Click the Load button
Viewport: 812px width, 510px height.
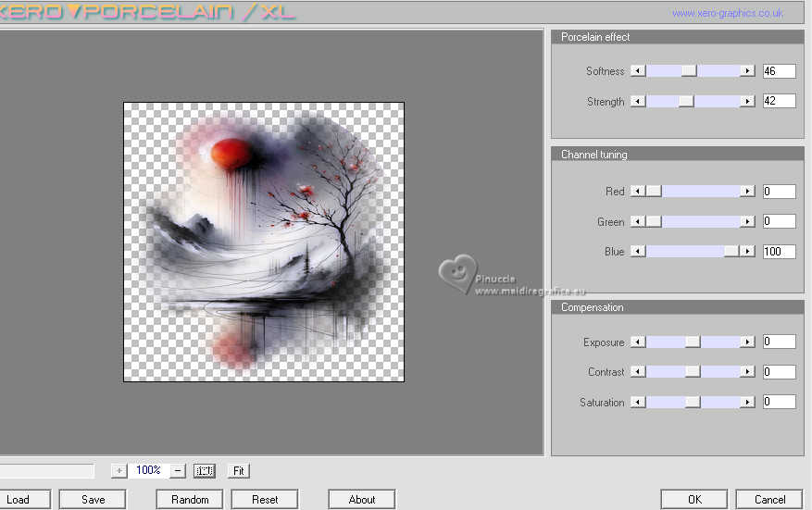(x=25, y=500)
